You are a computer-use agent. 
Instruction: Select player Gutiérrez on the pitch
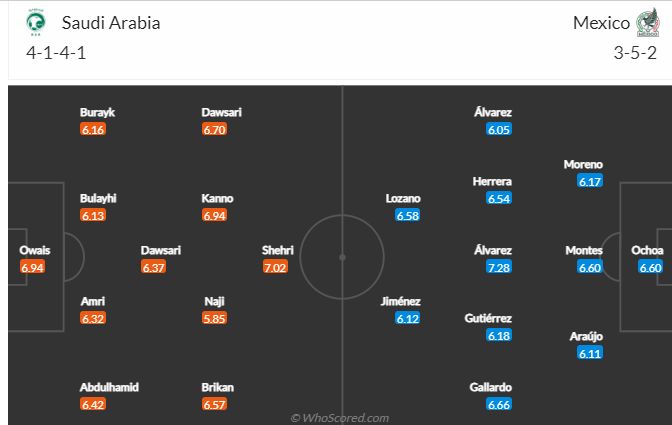(488, 318)
